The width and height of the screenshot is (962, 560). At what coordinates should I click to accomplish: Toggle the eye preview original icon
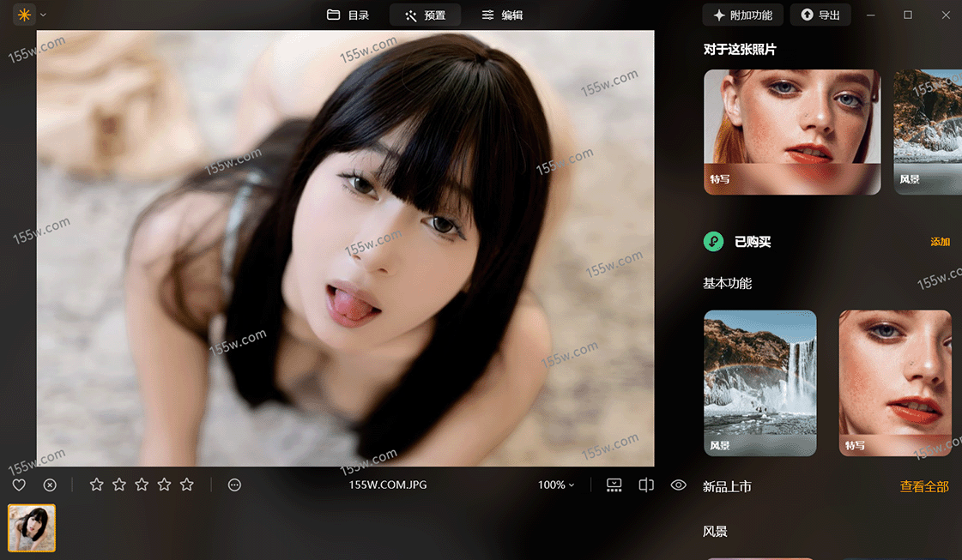coord(678,485)
